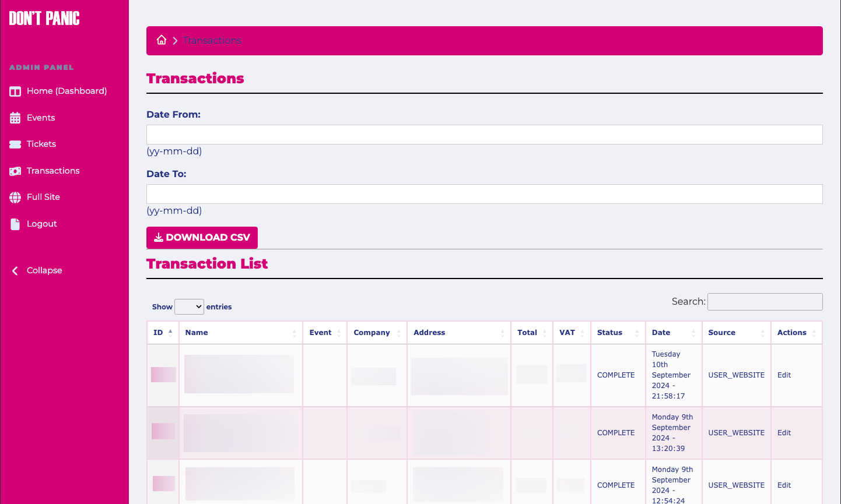The image size is (841, 504).
Task: Open Transactions from the sidebar menu
Action: pyautogui.click(x=53, y=170)
